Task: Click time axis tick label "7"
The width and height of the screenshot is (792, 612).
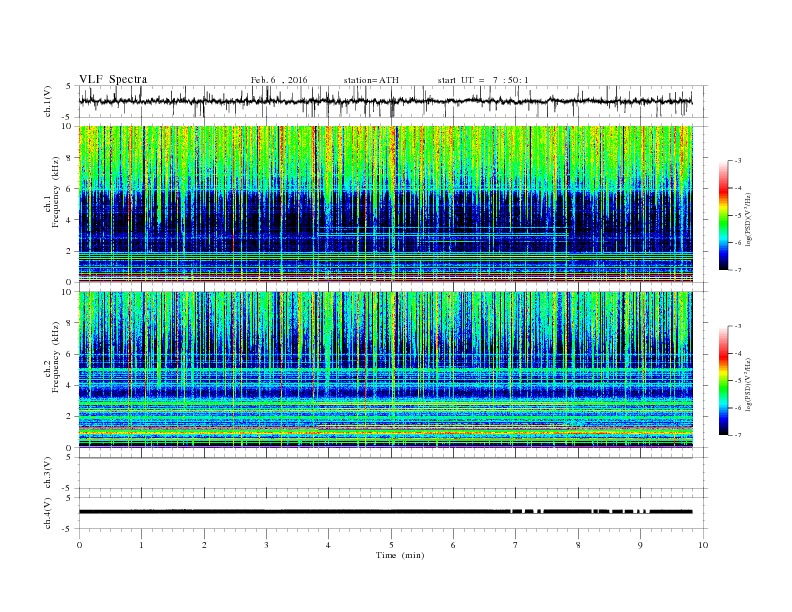Action: tap(516, 545)
